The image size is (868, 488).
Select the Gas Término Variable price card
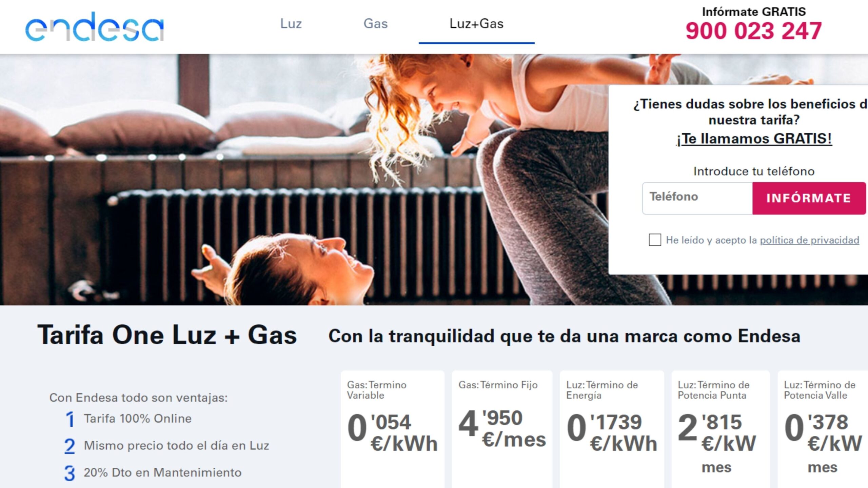tap(392, 429)
